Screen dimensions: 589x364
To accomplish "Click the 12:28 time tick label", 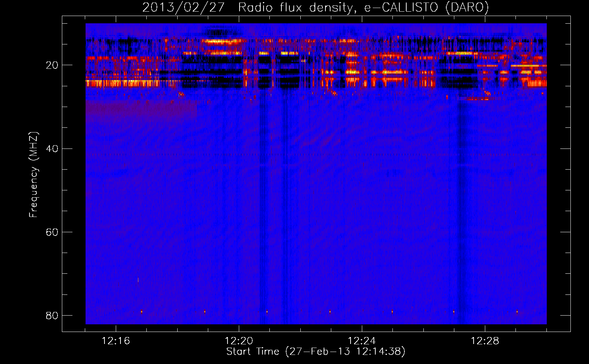I will coord(485,341).
